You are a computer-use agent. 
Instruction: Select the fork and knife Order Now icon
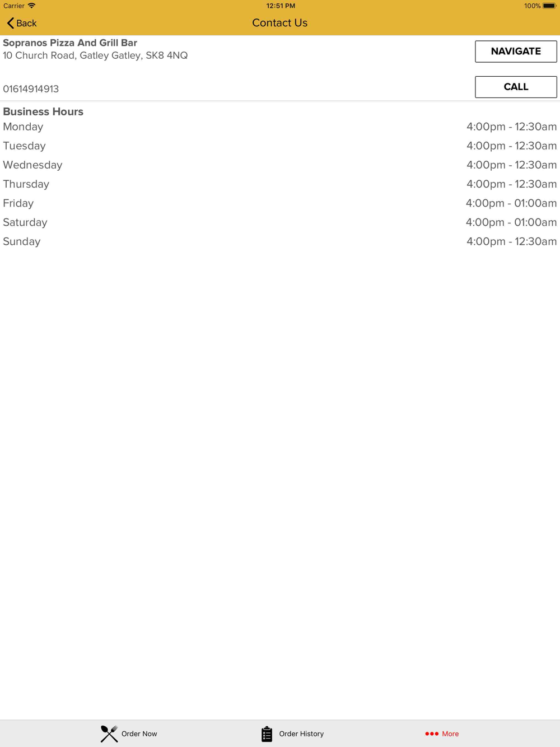pos(109,734)
